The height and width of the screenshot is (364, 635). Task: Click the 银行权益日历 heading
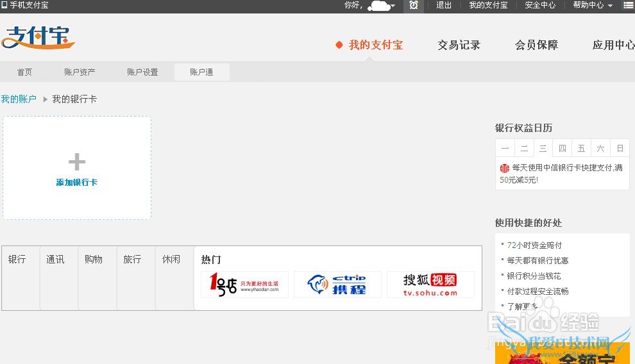[x=523, y=128]
